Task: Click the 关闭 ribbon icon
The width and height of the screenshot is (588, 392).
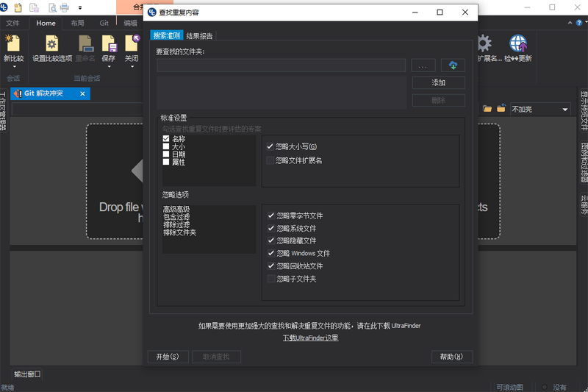Action: point(132,43)
